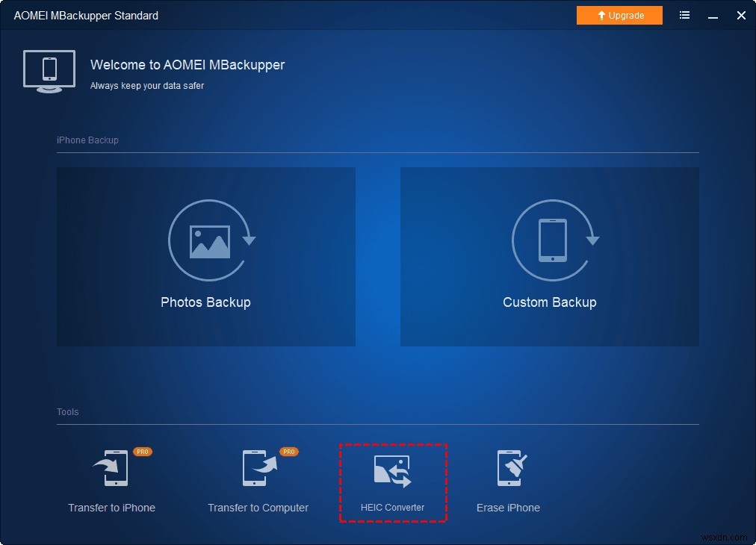The width and height of the screenshot is (756, 545).
Task: Click the AOMEI MBackupper welcome device icon
Action: pos(49,71)
